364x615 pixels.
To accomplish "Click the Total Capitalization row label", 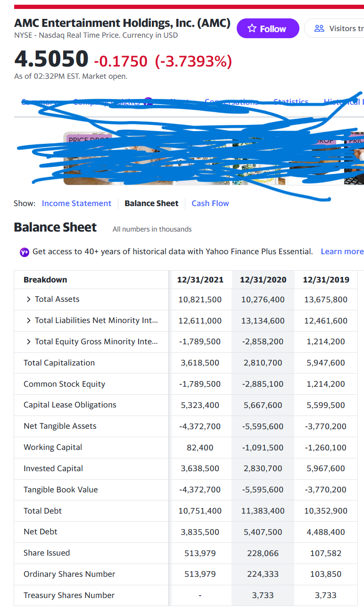I will click(59, 363).
